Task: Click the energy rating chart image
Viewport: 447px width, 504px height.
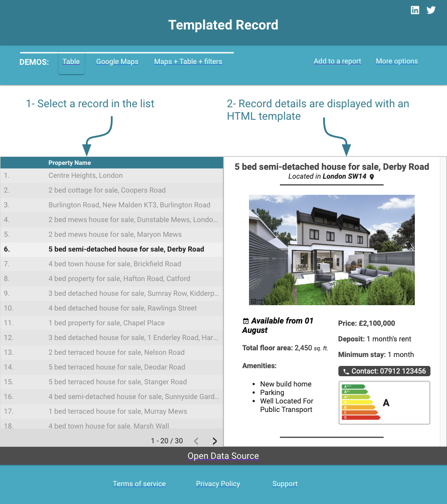Action: (384, 403)
